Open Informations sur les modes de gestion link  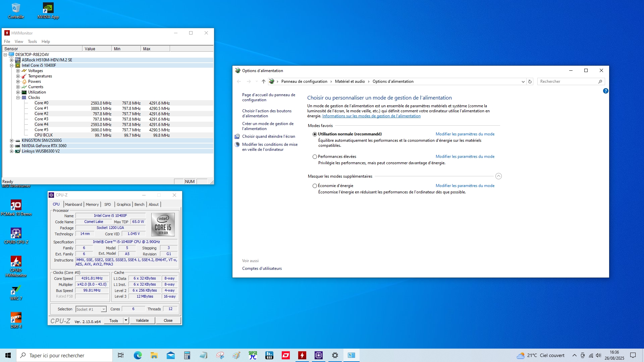tap(371, 116)
